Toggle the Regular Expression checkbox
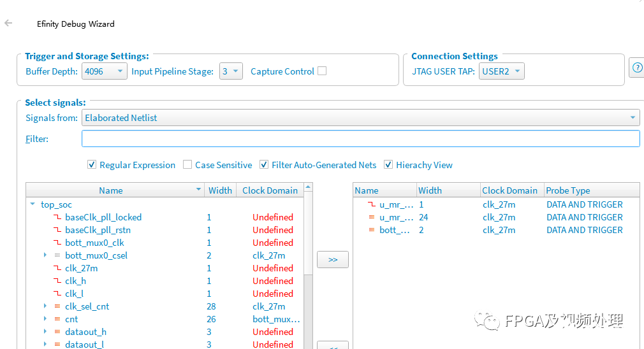This screenshot has height=349, width=644. [x=92, y=165]
